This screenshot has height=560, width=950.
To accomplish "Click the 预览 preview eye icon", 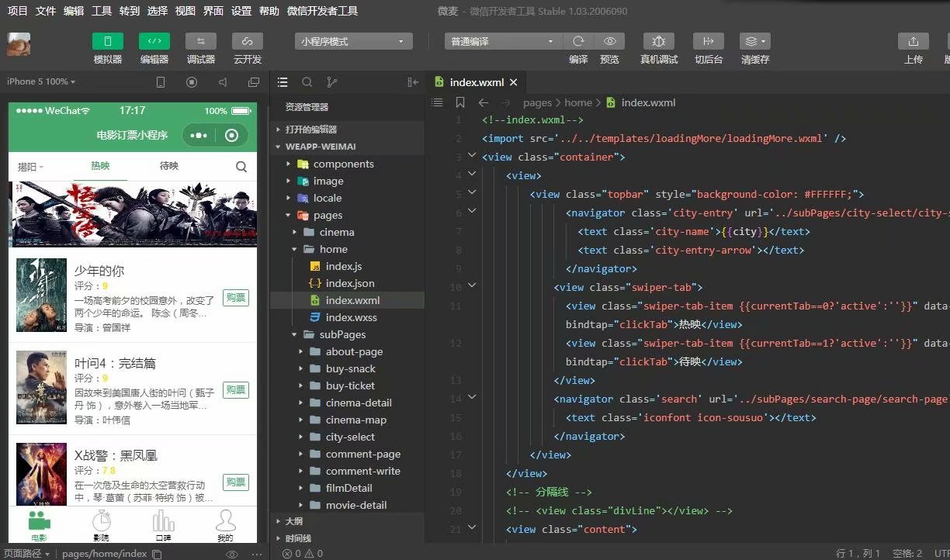I will tap(610, 41).
